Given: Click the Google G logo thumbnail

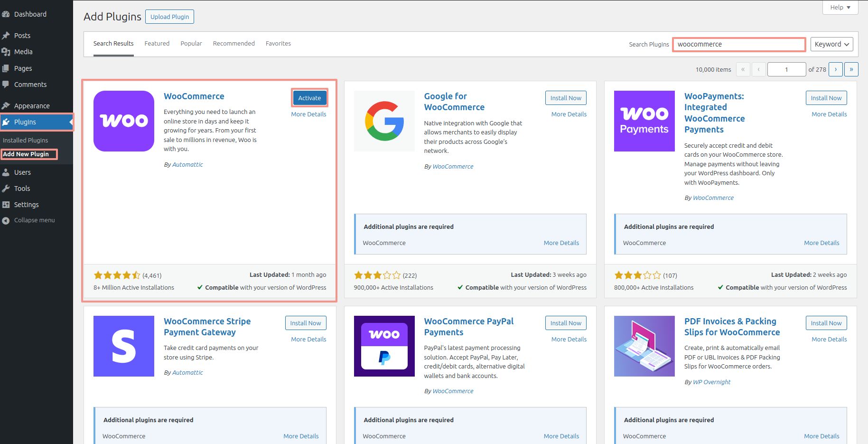Looking at the screenshot, I should tap(384, 121).
